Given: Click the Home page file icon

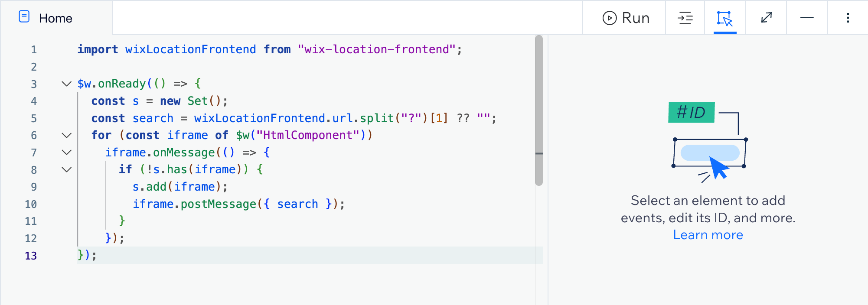Looking at the screenshot, I should (24, 17).
